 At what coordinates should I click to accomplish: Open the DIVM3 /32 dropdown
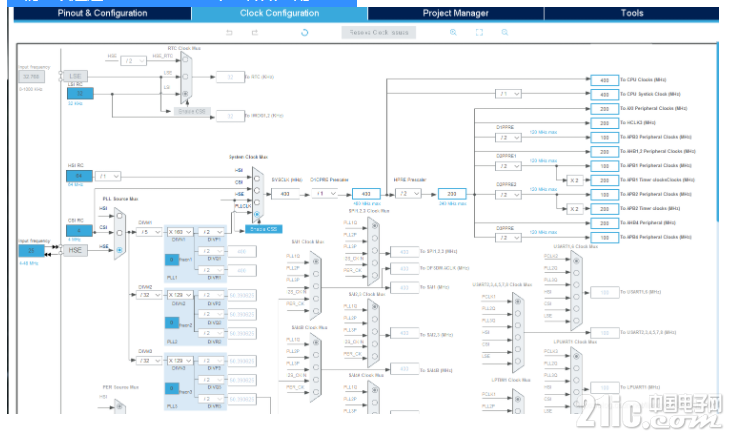(149, 361)
